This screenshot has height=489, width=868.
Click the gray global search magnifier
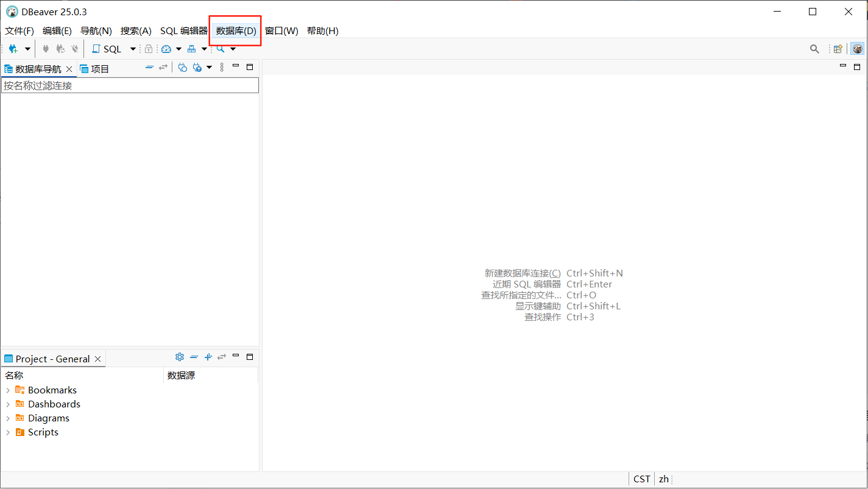point(814,49)
